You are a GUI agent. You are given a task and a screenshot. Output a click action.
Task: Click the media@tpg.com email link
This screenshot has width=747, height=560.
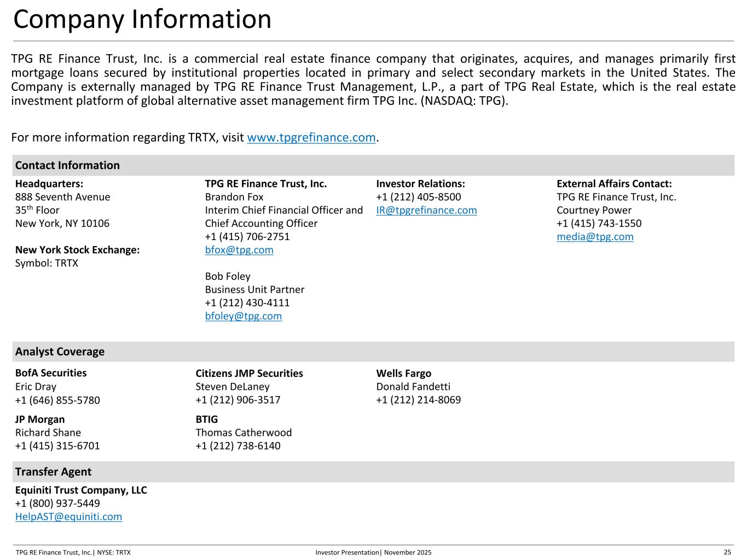pos(595,237)
